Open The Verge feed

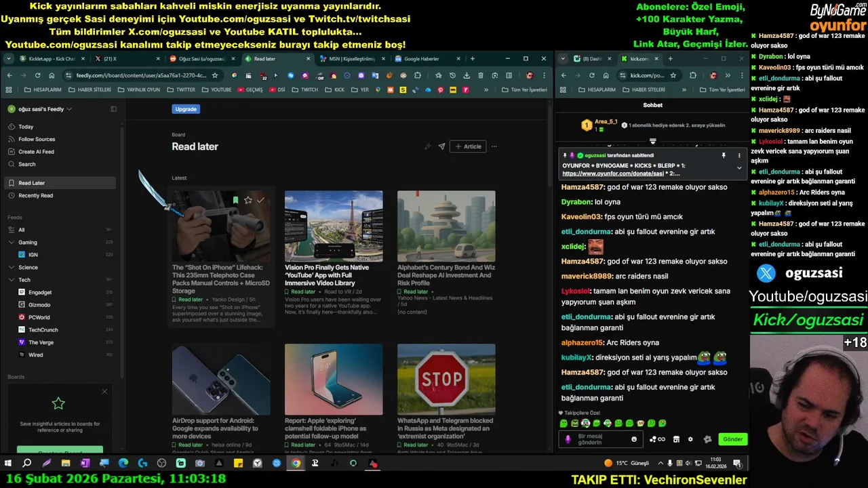coord(60,342)
